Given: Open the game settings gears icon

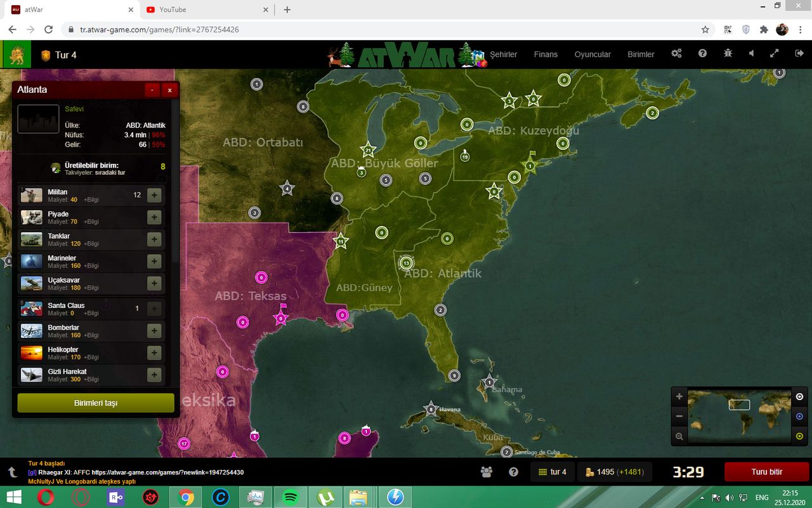Looking at the screenshot, I should [677, 54].
